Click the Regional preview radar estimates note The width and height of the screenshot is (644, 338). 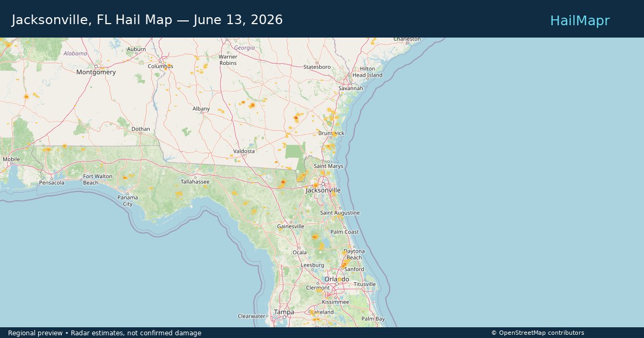point(105,333)
